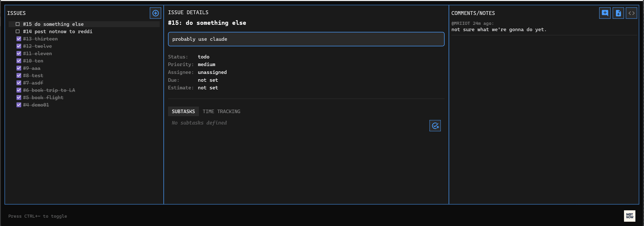Open the NOT NOW logo
Image resolution: width=644 pixels, height=226 pixels.
630,216
